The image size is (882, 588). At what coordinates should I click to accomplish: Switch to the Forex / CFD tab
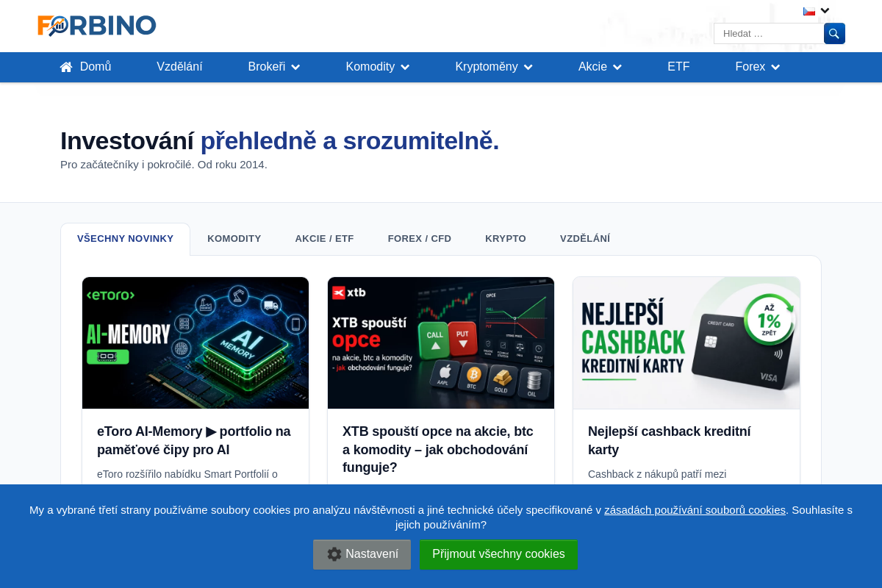click(420, 239)
